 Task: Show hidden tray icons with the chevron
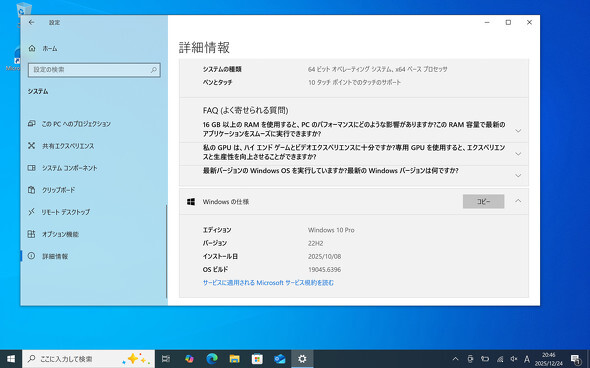455,359
